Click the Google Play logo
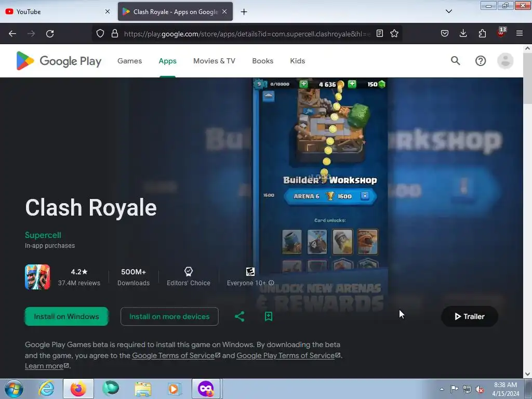The height and width of the screenshot is (399, 532). point(59,61)
